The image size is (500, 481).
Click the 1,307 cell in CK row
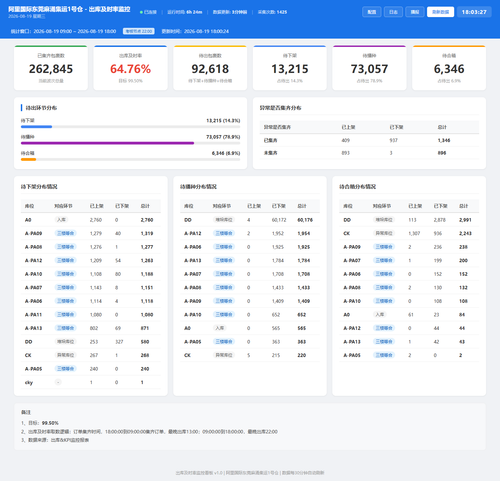pyautogui.click(x=414, y=233)
